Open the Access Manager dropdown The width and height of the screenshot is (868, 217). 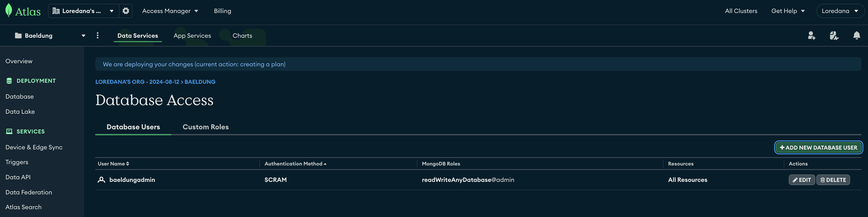click(170, 11)
